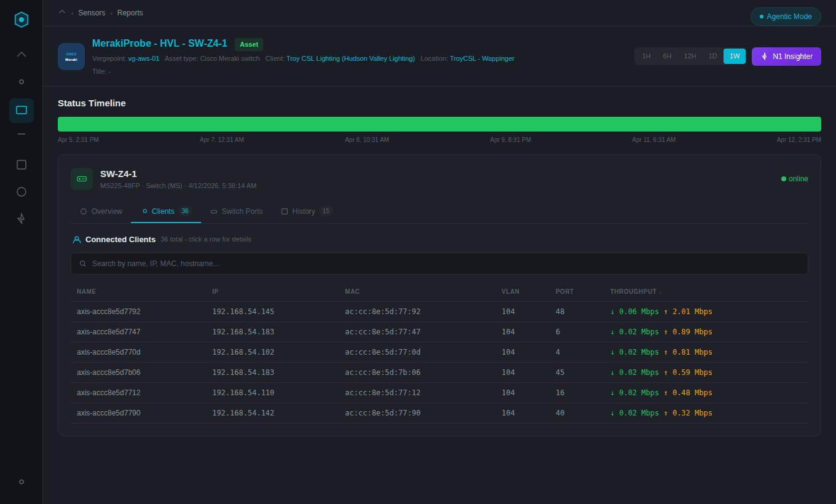Image resolution: width=836 pixels, height=504 pixels.
Task: Open TroyCSL - Wappinger location link
Action: pyautogui.click(x=482, y=58)
